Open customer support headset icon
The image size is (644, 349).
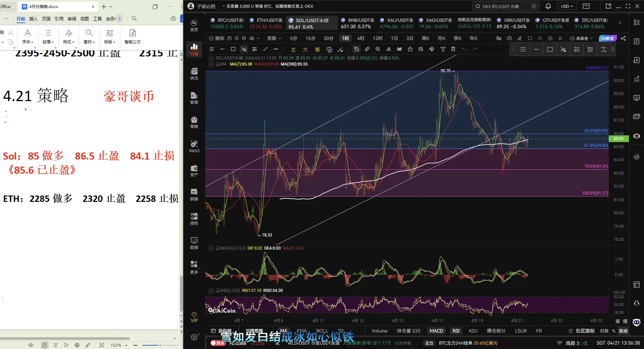tap(637, 303)
